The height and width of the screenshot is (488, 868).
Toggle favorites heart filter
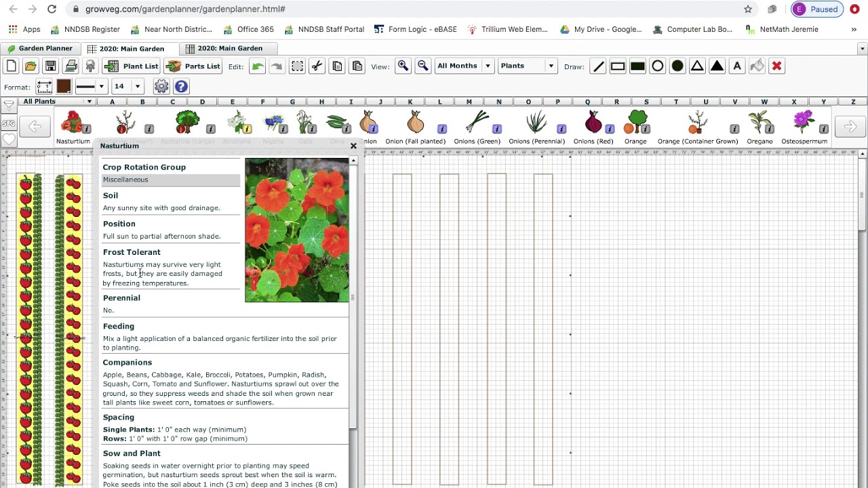point(9,140)
